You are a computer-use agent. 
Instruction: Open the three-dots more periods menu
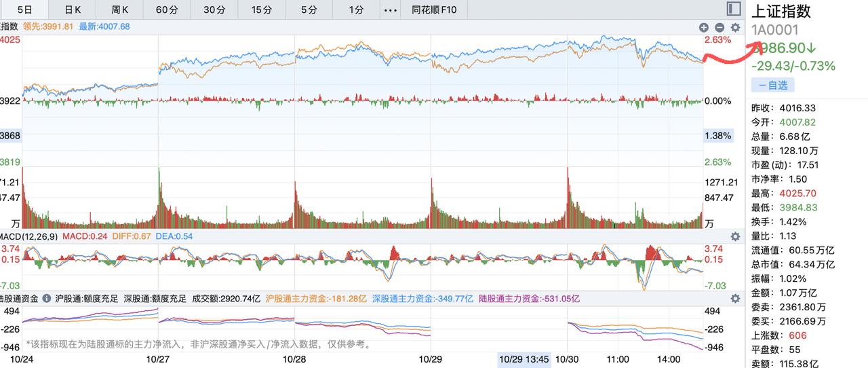tap(391, 10)
